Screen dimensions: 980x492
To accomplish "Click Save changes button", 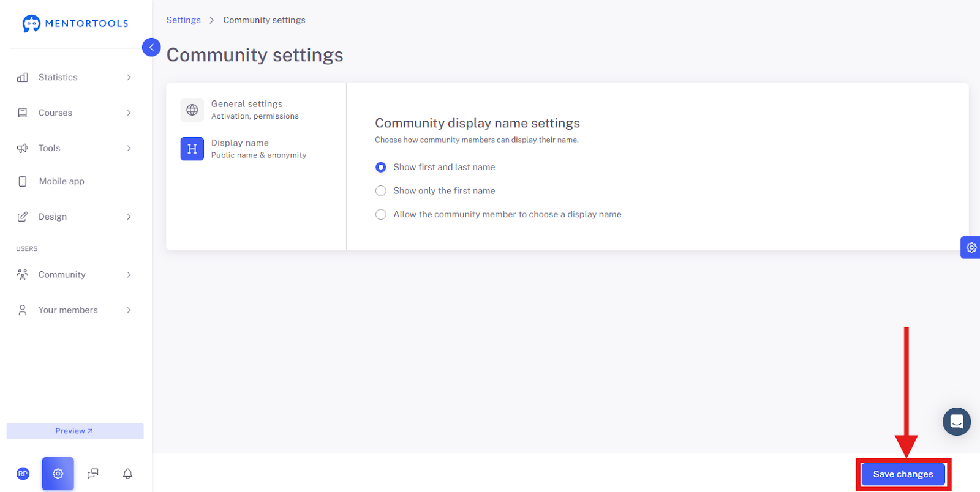I will 903,474.
